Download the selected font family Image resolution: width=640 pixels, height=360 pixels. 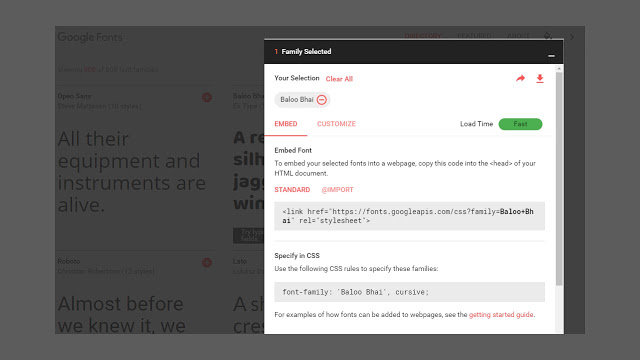pyautogui.click(x=540, y=78)
